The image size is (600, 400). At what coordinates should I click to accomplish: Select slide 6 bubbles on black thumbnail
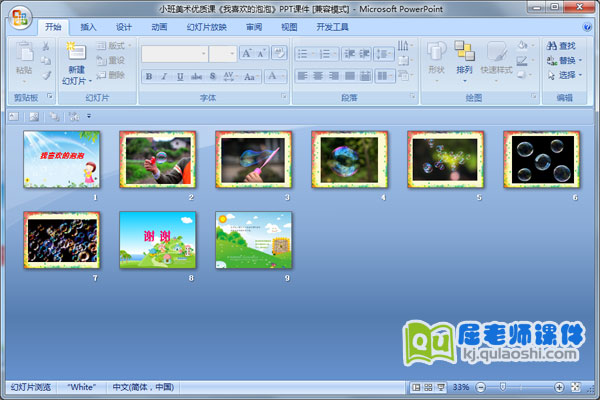click(x=541, y=160)
